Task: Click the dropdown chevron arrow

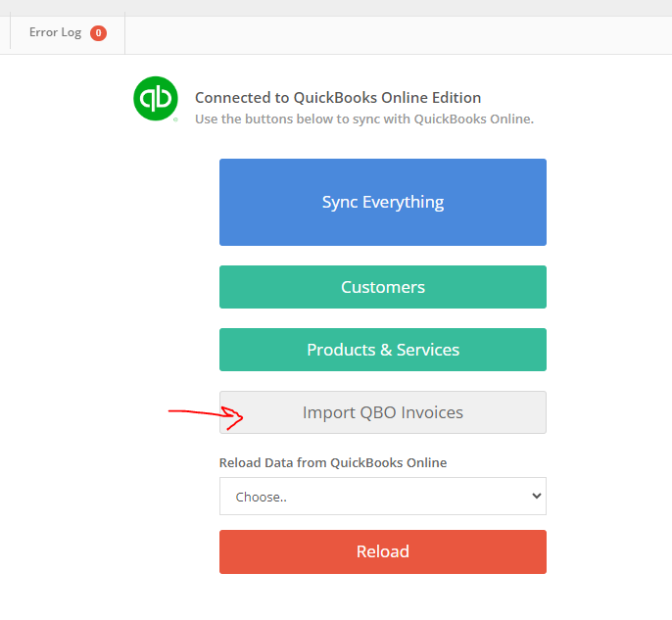Action: pos(536,497)
